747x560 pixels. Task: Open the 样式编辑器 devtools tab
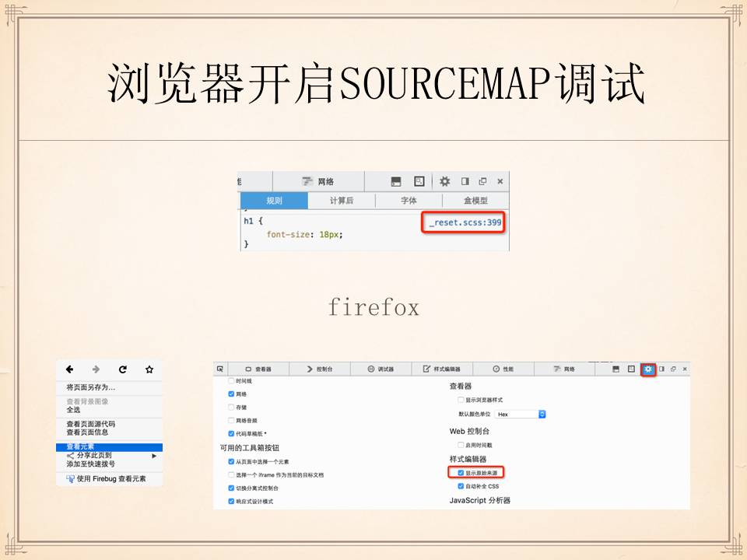[x=441, y=369]
